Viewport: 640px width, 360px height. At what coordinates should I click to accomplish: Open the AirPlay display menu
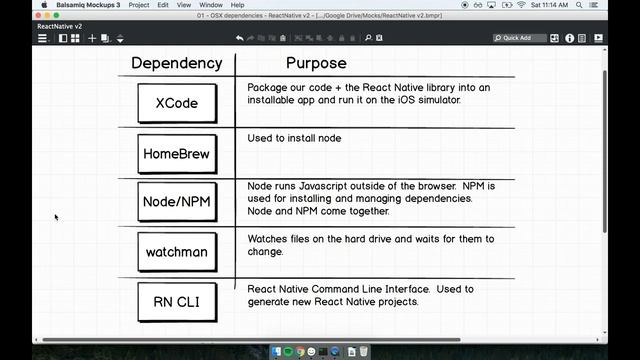pyautogui.click(x=491, y=5)
